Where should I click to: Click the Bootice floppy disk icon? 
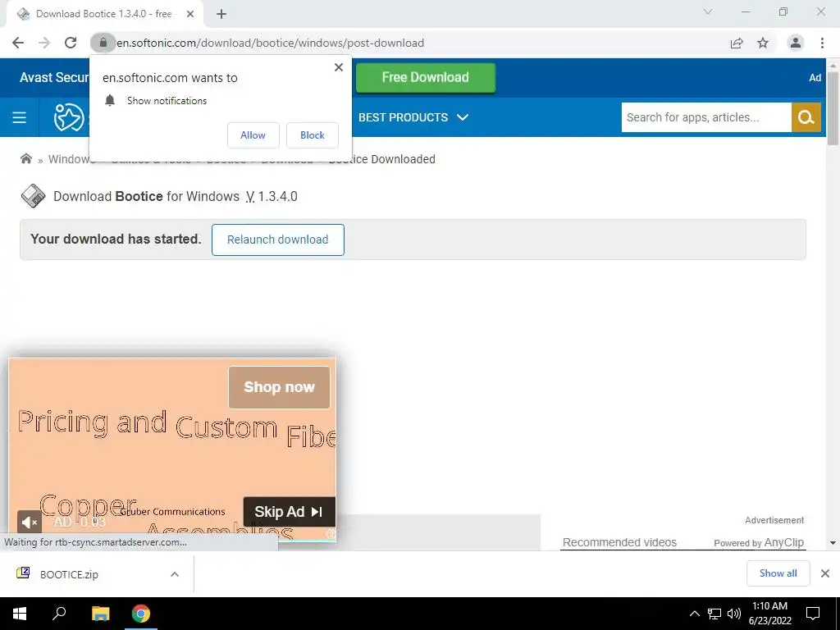(x=33, y=196)
